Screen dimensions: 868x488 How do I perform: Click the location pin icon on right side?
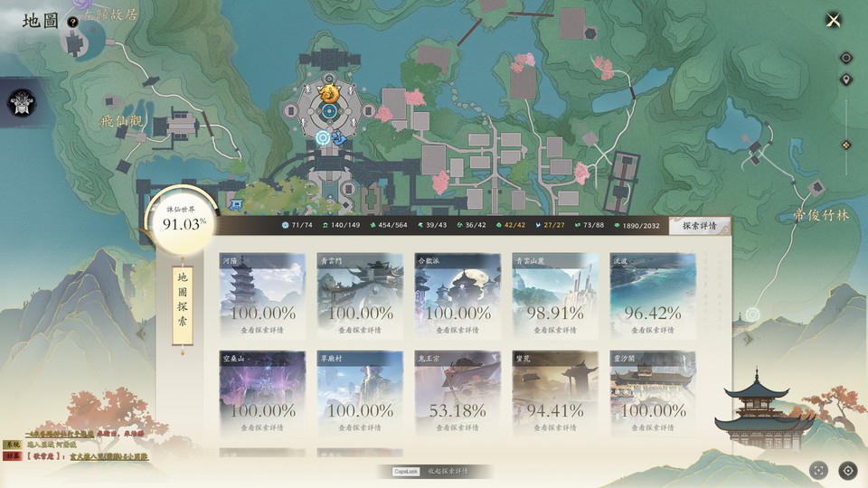tap(846, 80)
